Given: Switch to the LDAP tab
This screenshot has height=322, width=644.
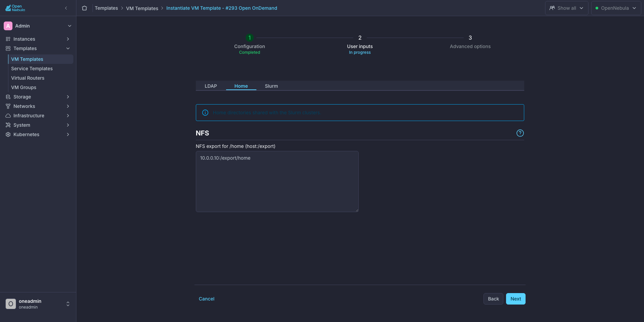Looking at the screenshot, I should (x=211, y=86).
